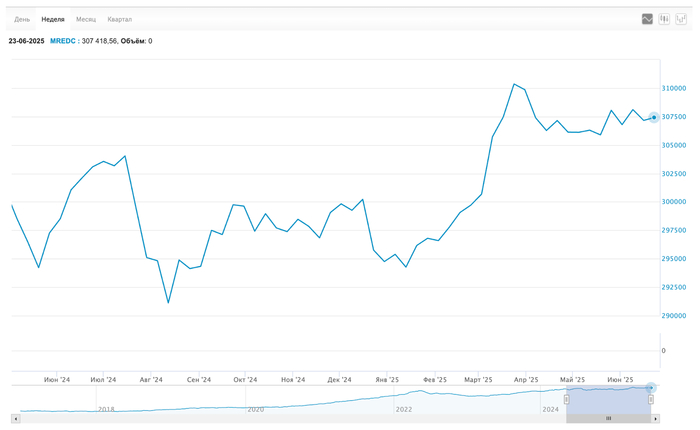This screenshot has width=700, height=430.
Task: Click the 23-06-2025 date label
Action: pyautogui.click(x=26, y=41)
